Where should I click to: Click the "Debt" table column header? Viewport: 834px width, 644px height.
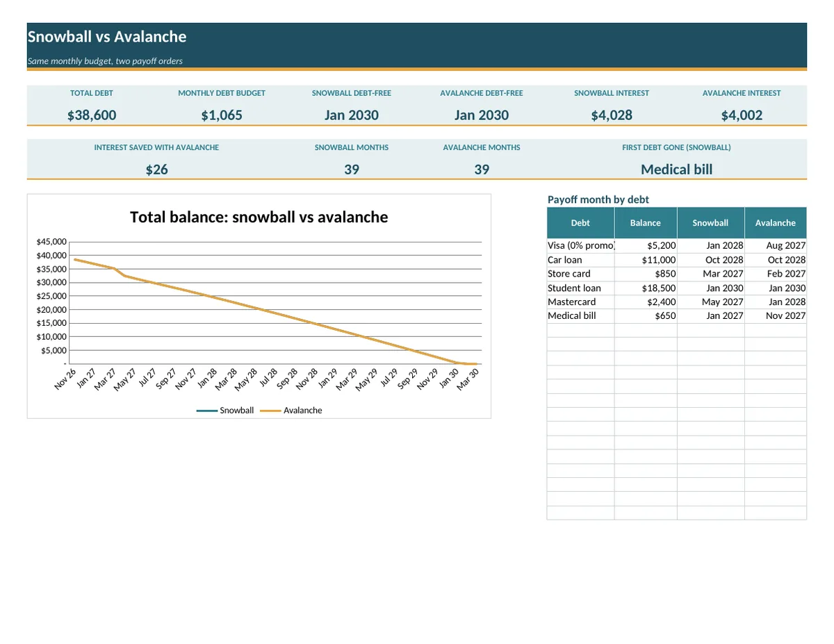[580, 223]
